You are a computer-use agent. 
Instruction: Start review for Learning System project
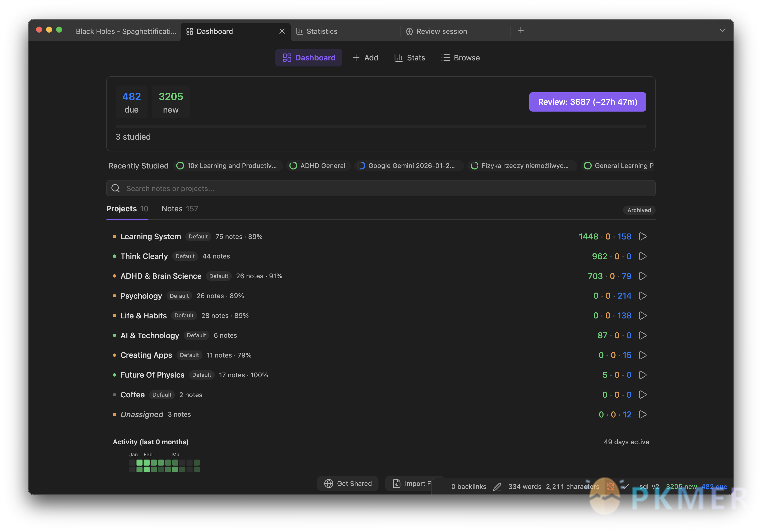(x=643, y=236)
